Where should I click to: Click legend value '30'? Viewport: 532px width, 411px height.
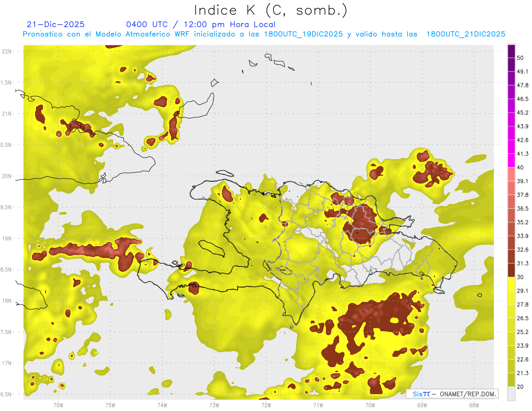pos(520,277)
